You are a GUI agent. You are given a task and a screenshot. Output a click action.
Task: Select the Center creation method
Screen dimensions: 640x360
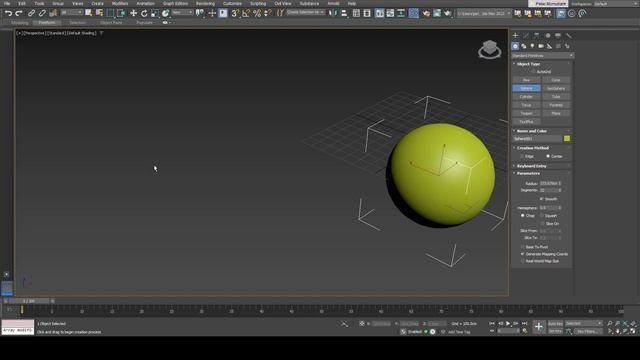click(x=548, y=156)
